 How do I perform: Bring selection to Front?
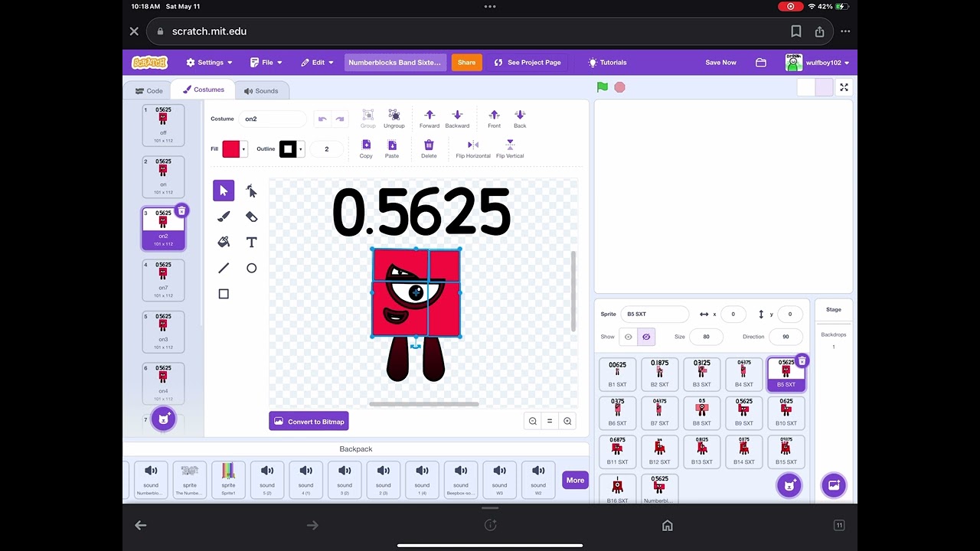[494, 119]
